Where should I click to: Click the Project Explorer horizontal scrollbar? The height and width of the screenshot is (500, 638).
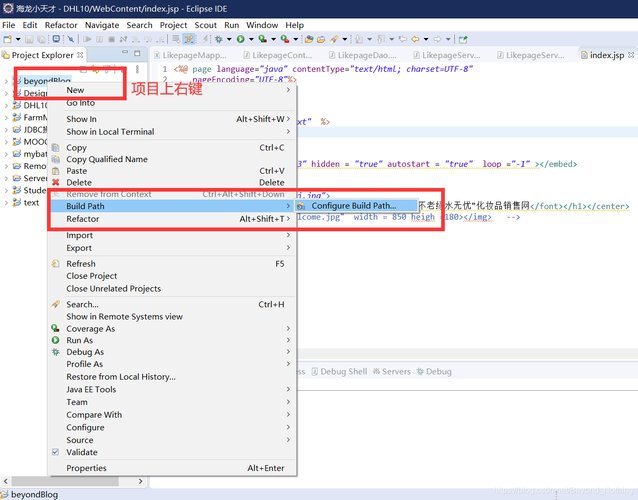(65, 481)
